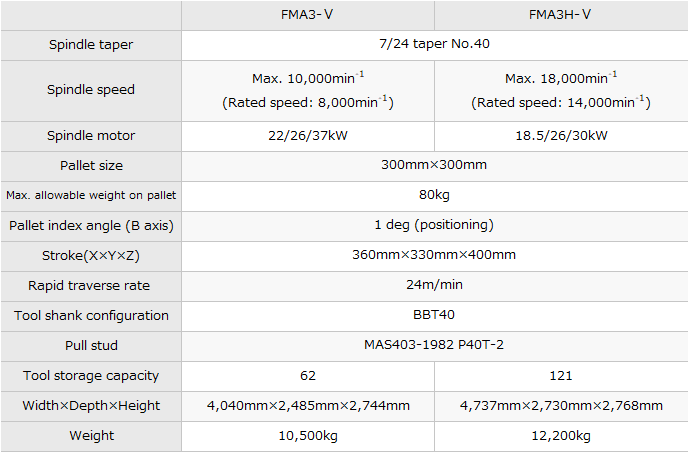Image resolution: width=688 pixels, height=452 pixels.
Task: Click the Max. allowable weight on pallet label
Action: coord(90,196)
